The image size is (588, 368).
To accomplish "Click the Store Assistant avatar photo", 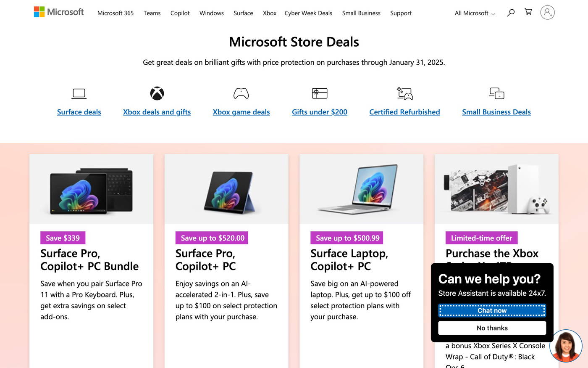I will click(x=566, y=346).
